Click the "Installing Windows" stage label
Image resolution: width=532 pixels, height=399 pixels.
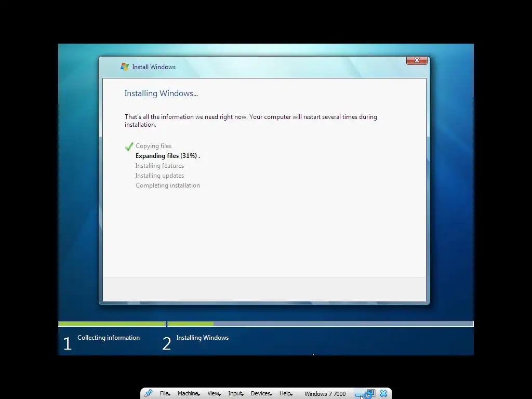[x=203, y=338]
